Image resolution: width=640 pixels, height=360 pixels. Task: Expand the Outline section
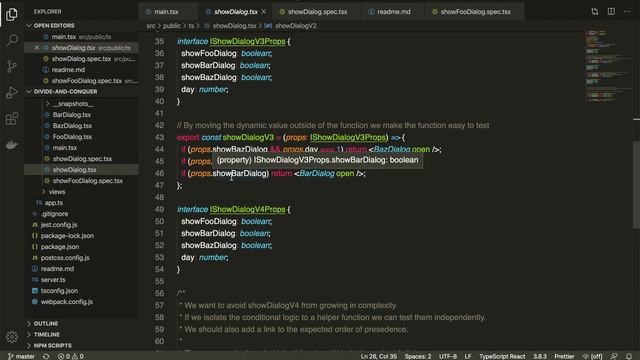tap(46, 323)
